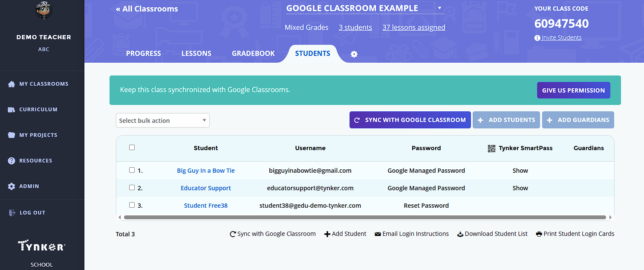Click Reset Password for Student Free38

(x=426, y=206)
